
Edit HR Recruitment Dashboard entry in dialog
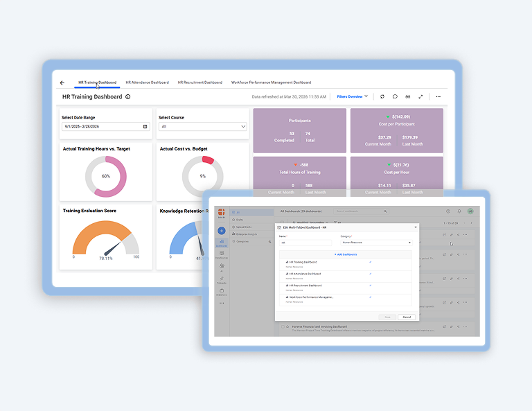(370, 286)
